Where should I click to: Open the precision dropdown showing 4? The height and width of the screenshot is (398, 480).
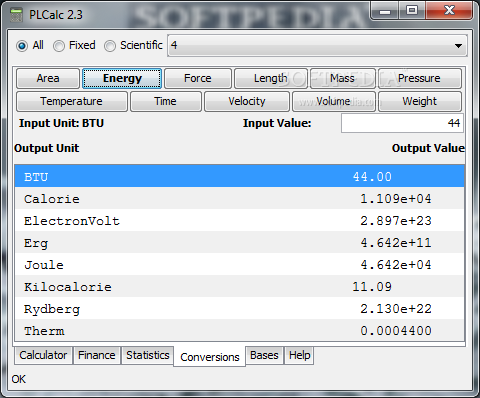317,46
